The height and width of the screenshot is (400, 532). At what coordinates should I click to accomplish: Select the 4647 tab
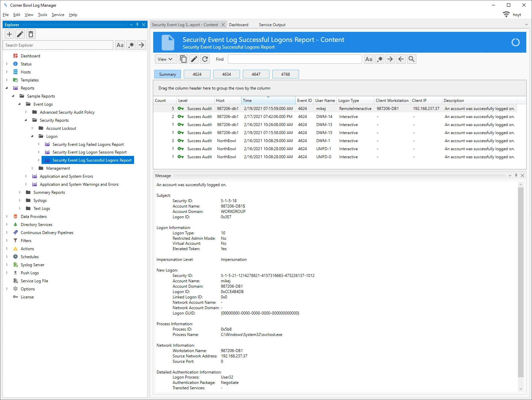click(256, 74)
